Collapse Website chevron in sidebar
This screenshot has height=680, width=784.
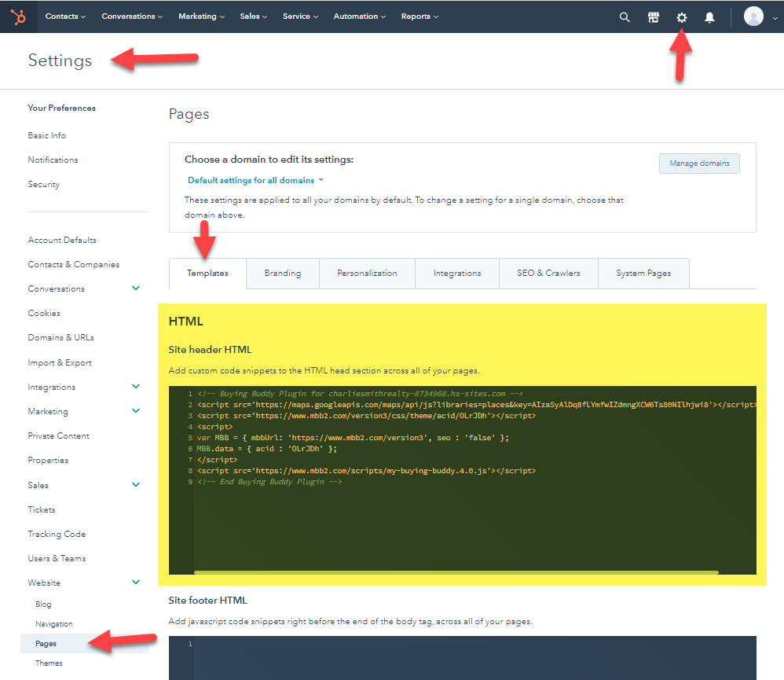tap(136, 582)
